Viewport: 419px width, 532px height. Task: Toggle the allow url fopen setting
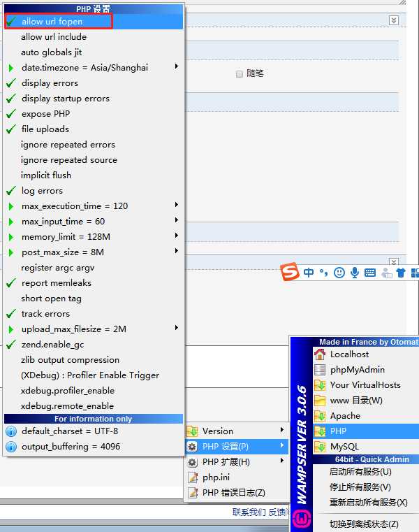[94, 22]
